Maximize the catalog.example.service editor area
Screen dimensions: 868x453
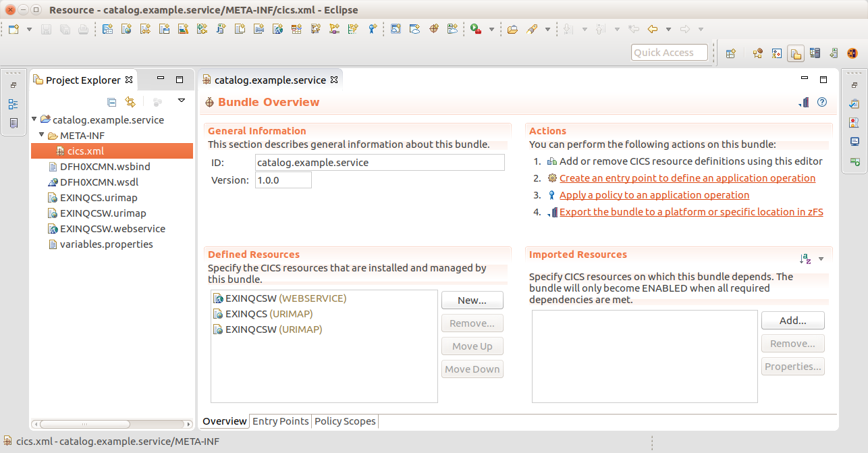pyautogui.click(x=823, y=79)
